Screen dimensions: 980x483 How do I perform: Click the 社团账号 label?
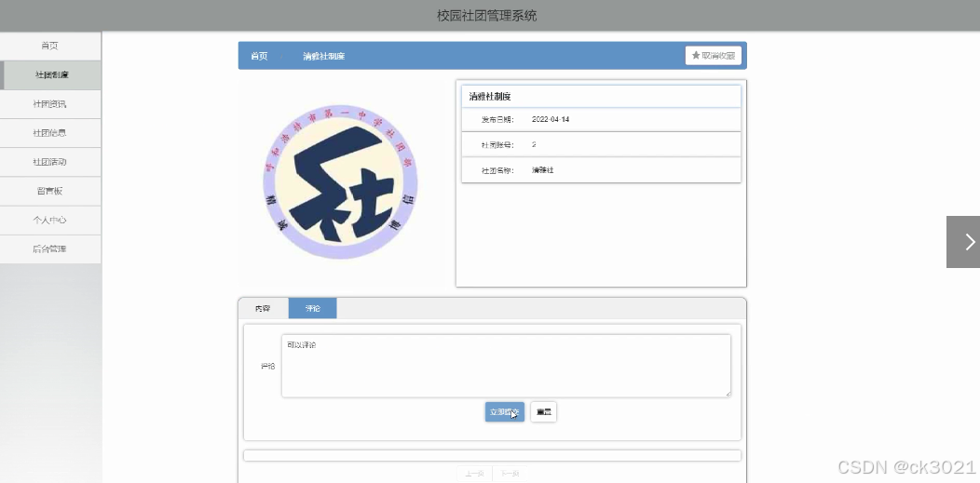point(497,145)
